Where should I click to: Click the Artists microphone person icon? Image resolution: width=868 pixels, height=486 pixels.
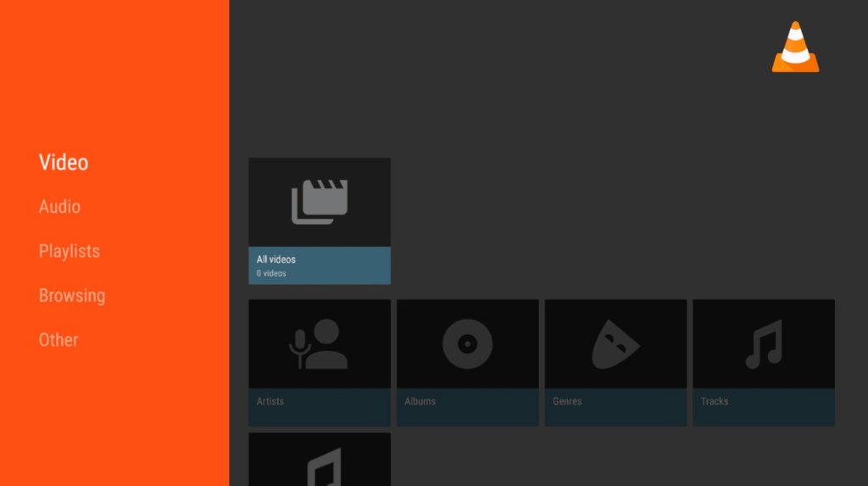click(319, 344)
